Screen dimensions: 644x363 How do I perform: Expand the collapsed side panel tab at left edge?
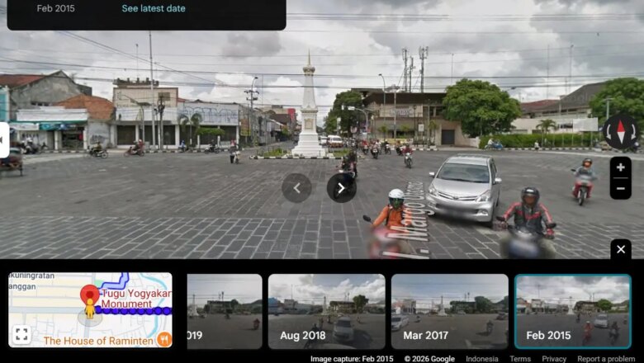(x=4, y=140)
